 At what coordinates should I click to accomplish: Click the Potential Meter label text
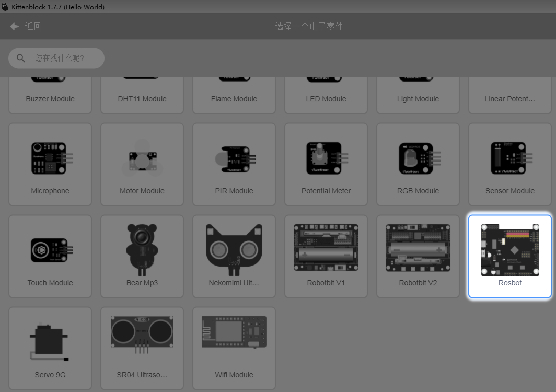[x=326, y=191]
